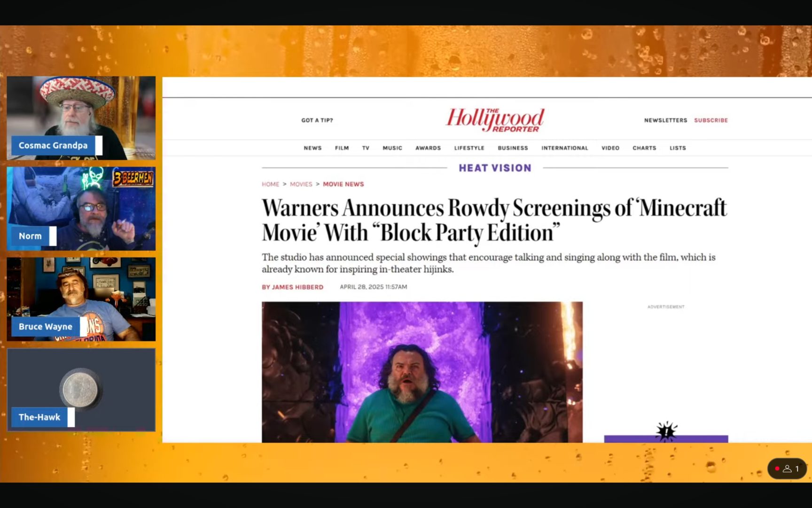Click the 3 Beermen neon sign
The image size is (812, 508).
(133, 178)
